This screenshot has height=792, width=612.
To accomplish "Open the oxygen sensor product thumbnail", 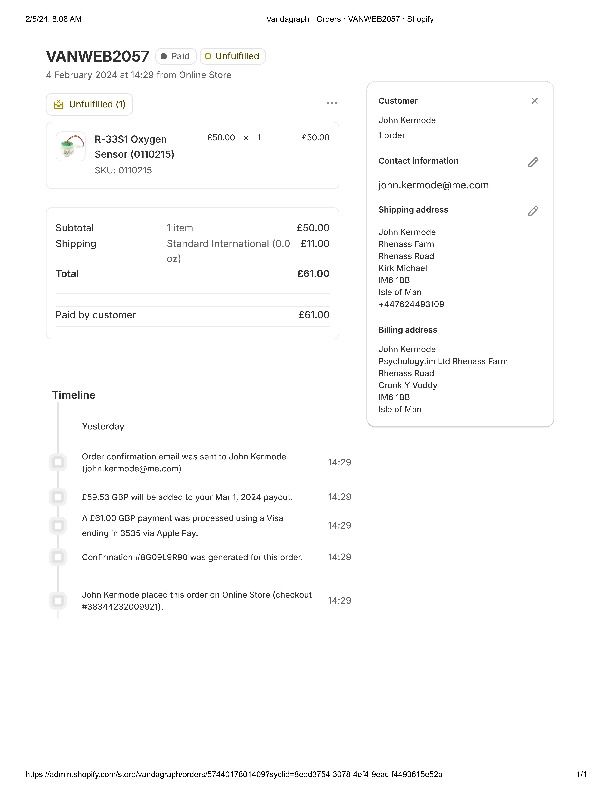I will (x=69, y=149).
